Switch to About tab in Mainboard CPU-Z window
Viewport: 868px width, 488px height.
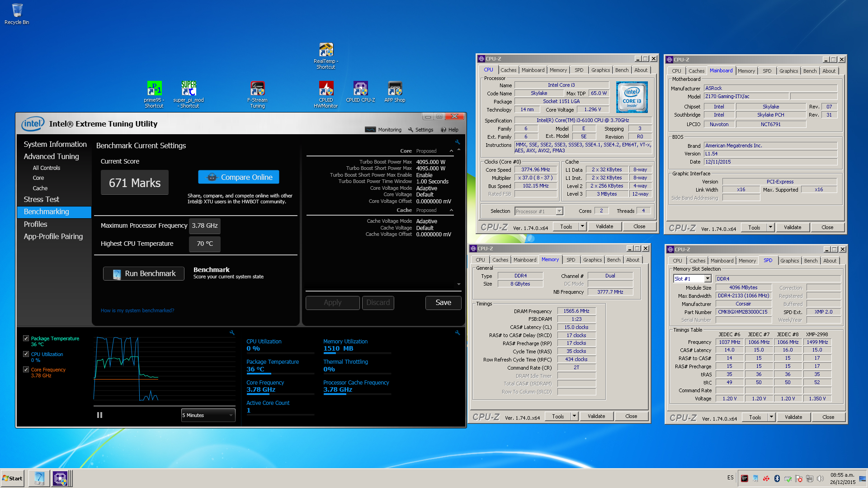coord(829,71)
